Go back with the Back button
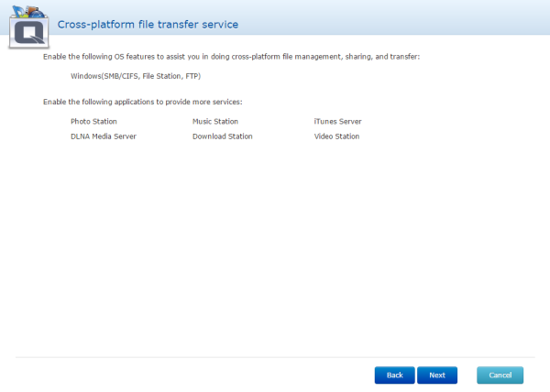Screen dimensions: 550x392 point(394,376)
